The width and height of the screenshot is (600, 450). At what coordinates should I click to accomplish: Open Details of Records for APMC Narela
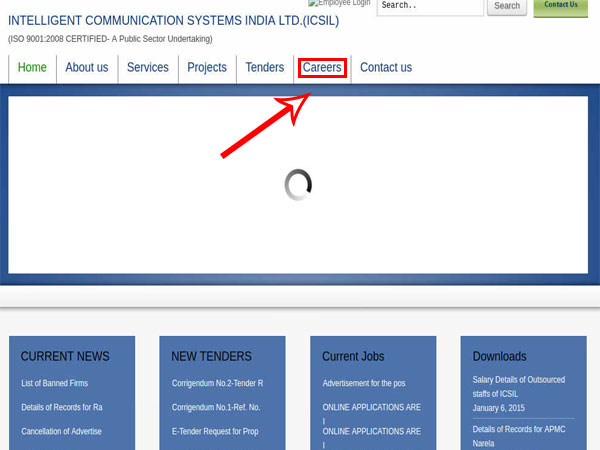tap(519, 436)
